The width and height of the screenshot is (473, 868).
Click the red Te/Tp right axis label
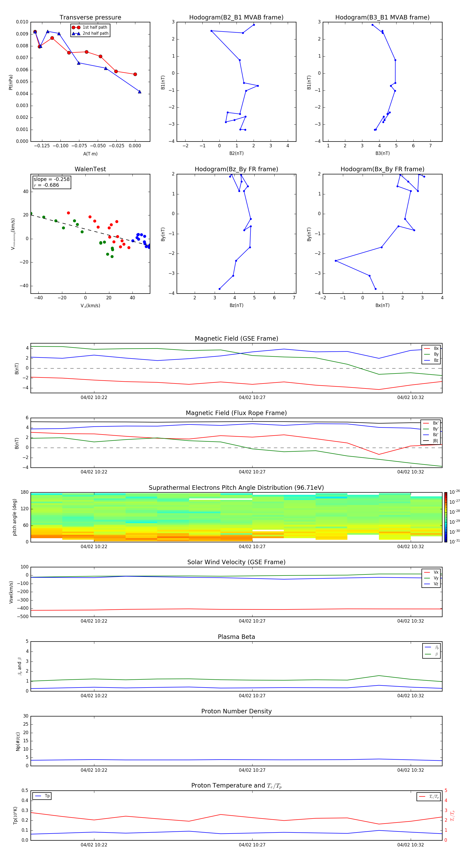point(452,815)
